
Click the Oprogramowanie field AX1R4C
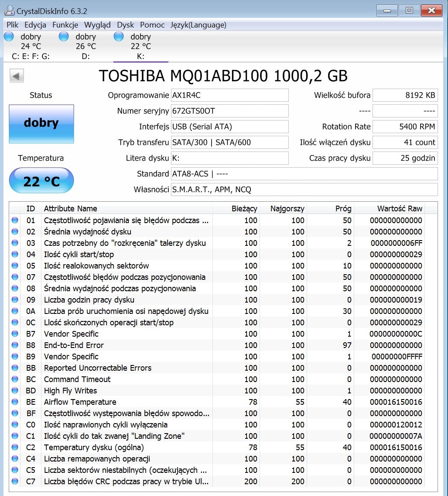(x=230, y=95)
